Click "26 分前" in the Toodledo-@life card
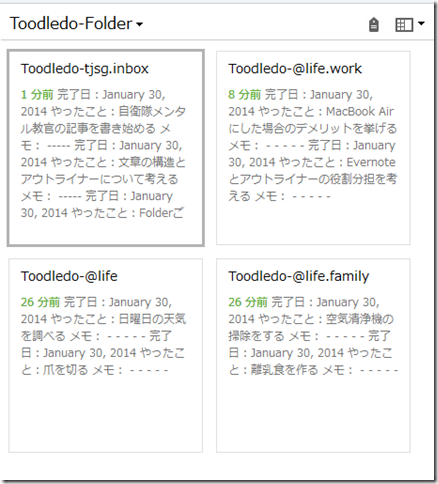Viewport: 438px width, 484px height. click(40, 302)
